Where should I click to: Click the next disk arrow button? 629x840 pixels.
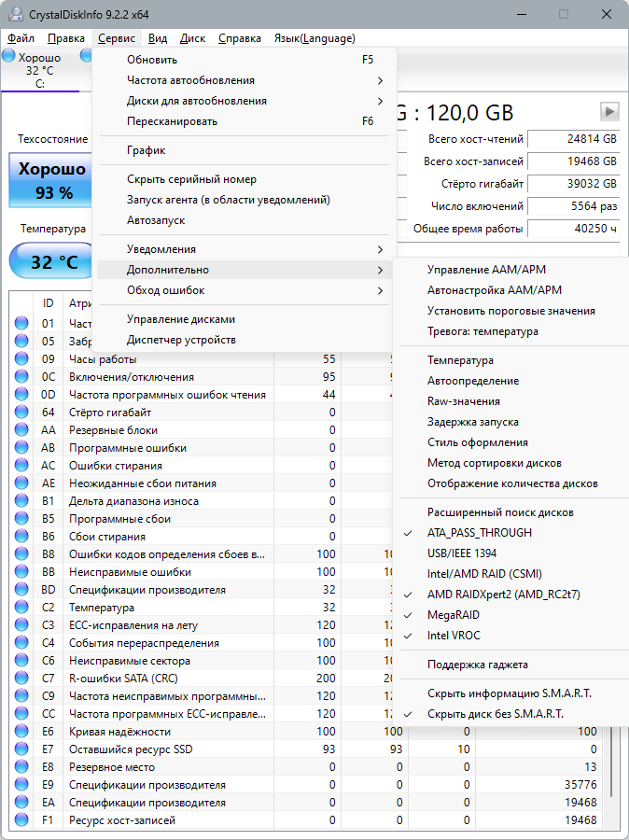[x=609, y=112]
